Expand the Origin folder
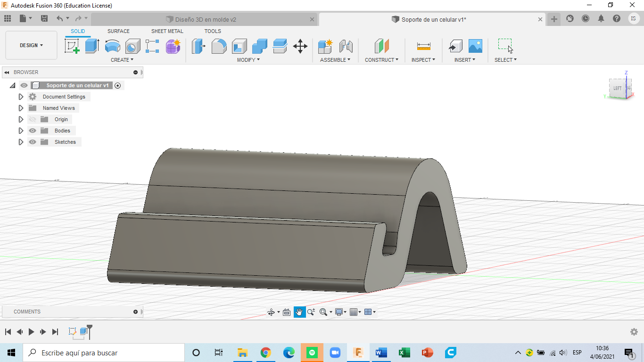644x362 pixels. 21,119
